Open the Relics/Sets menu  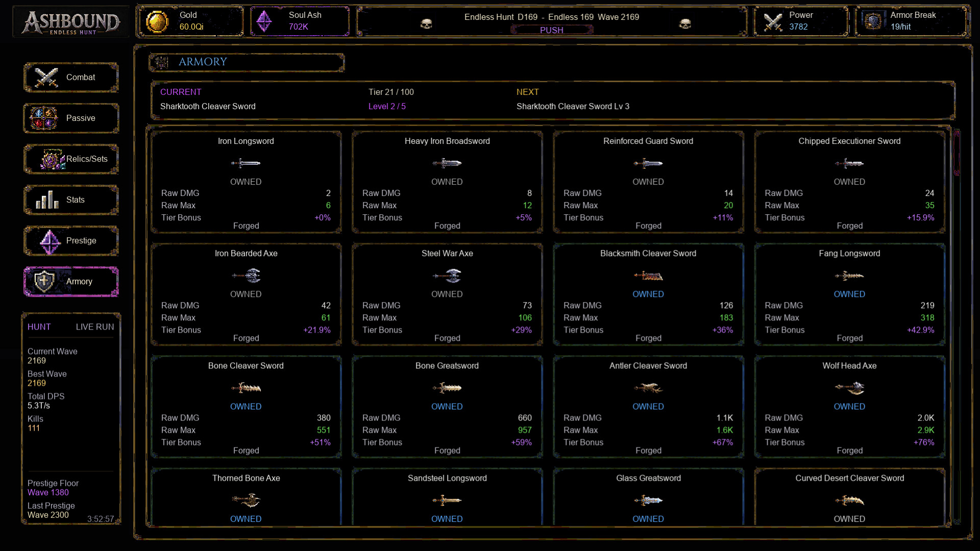(71, 159)
